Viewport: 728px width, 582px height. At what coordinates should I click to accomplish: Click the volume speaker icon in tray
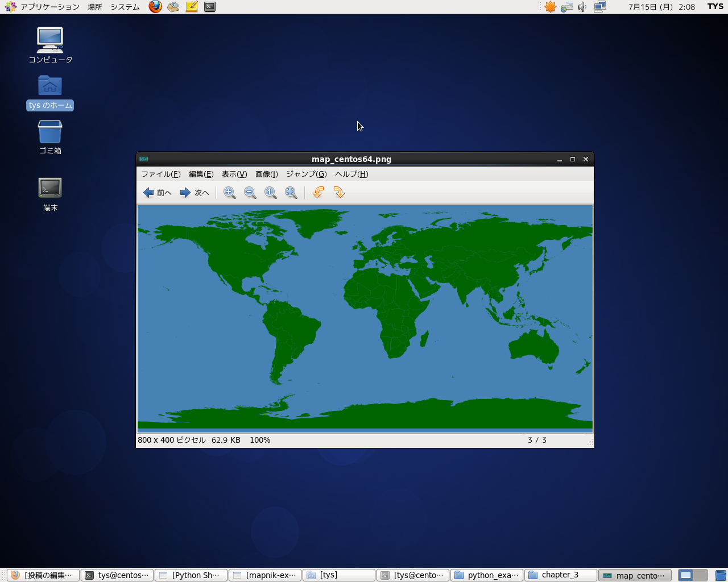[582, 7]
